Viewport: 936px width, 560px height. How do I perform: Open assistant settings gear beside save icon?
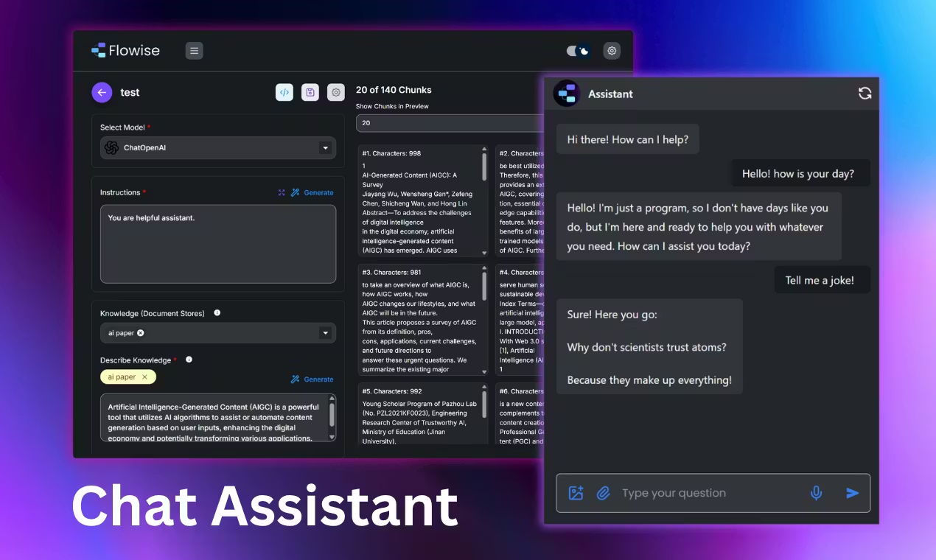click(x=336, y=92)
